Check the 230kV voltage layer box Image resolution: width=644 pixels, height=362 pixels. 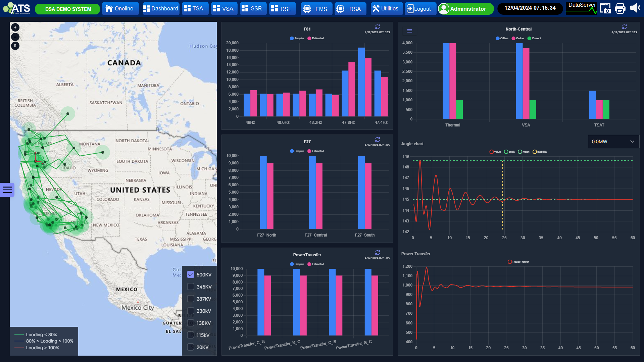click(191, 311)
